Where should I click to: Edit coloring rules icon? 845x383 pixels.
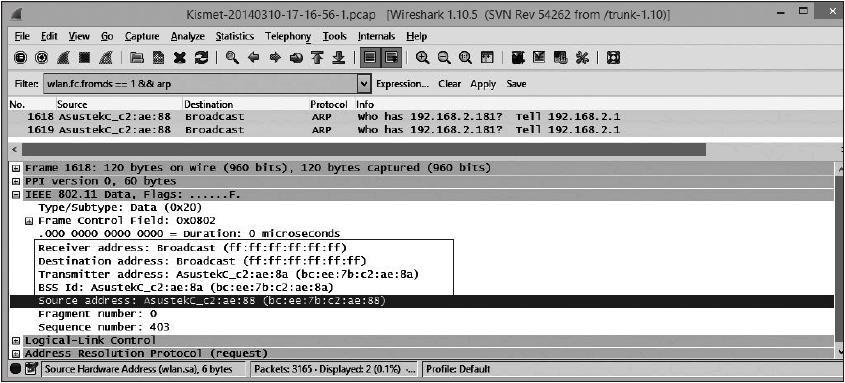(560, 58)
